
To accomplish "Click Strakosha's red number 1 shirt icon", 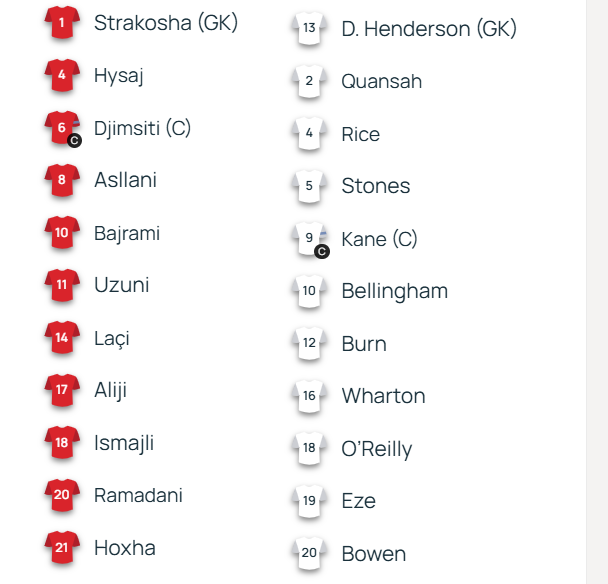I will click(x=62, y=23).
